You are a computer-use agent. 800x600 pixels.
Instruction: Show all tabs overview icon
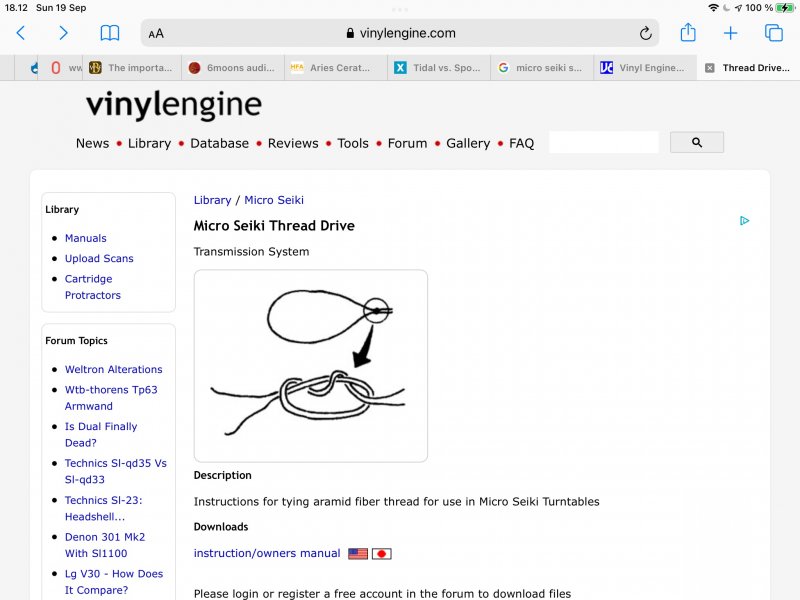(x=773, y=33)
